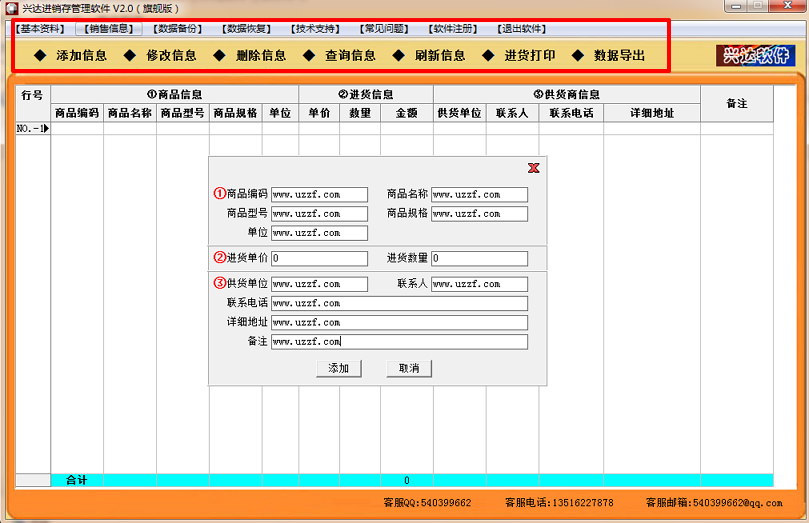Image resolution: width=809 pixels, height=523 pixels.
Task: Click the 单位 input field in the dialog
Action: [319, 233]
